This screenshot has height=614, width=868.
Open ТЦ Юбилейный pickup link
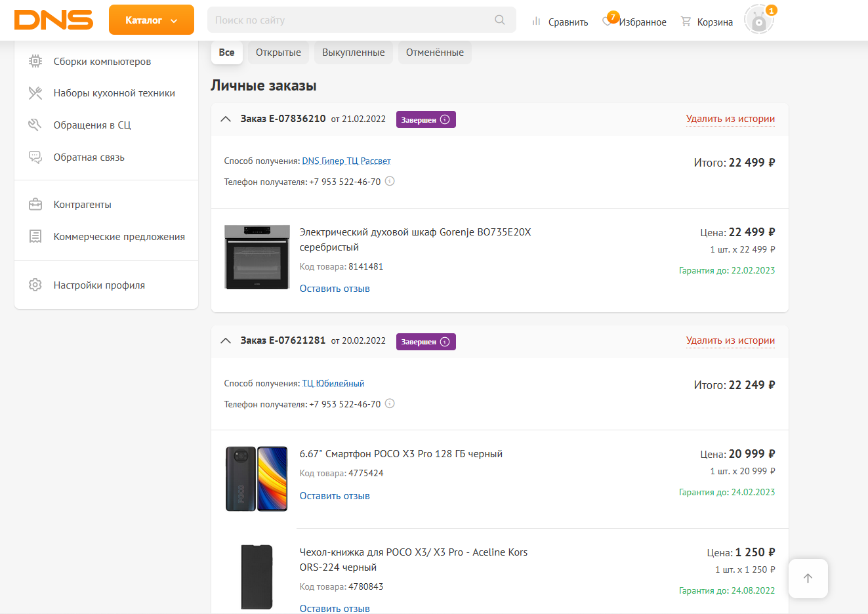click(x=333, y=383)
